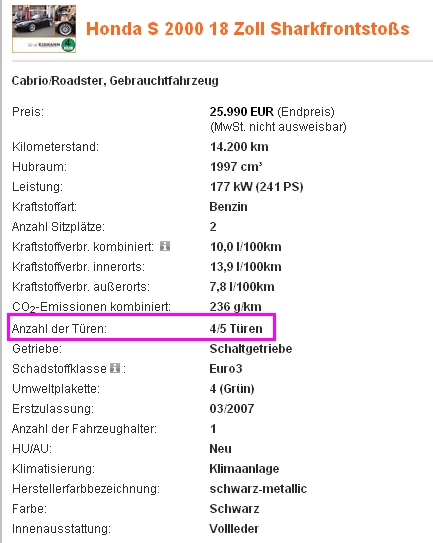Click the Vollleder interior value
The image size is (433, 543).
(x=234, y=529)
